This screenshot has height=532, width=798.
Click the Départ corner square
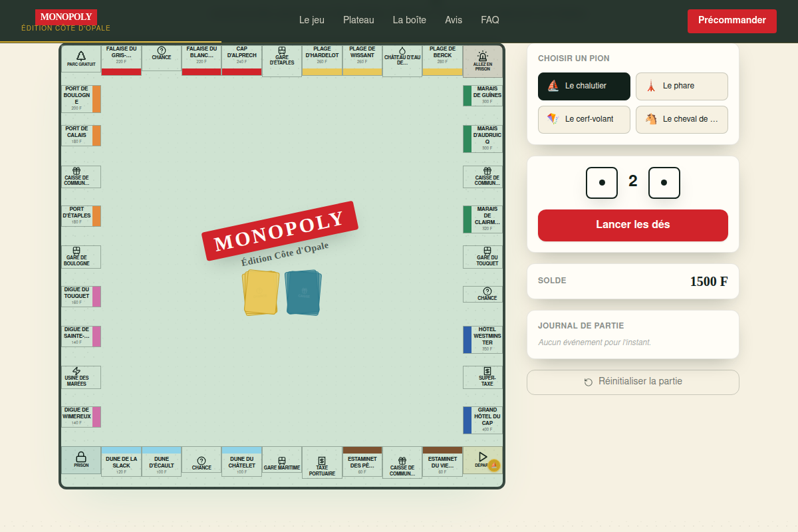[483, 460]
